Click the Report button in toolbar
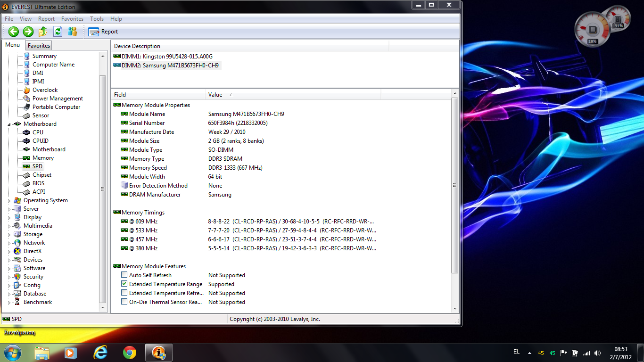This screenshot has width=644, height=362. [103, 32]
